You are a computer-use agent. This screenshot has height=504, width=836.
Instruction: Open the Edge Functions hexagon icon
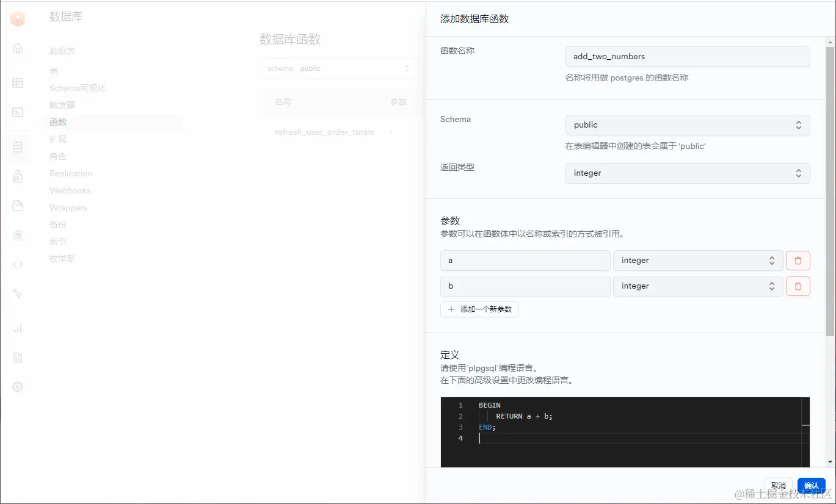click(18, 235)
